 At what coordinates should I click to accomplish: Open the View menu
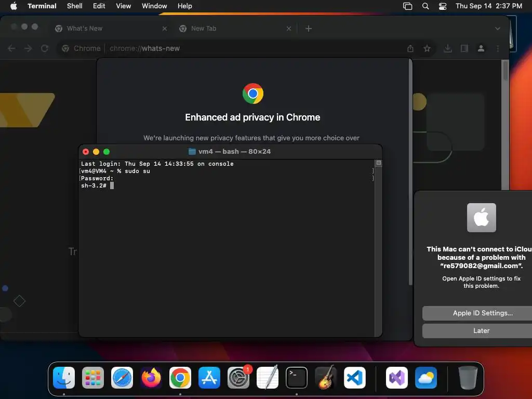124,6
